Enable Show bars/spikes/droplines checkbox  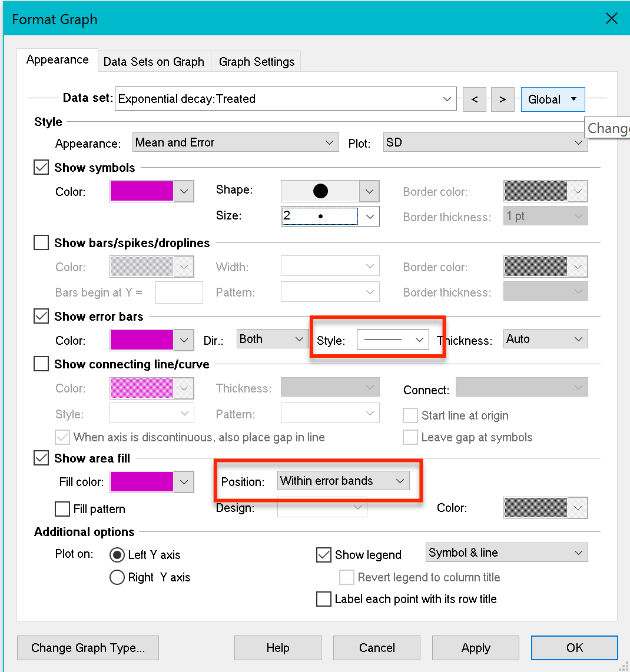coord(41,242)
